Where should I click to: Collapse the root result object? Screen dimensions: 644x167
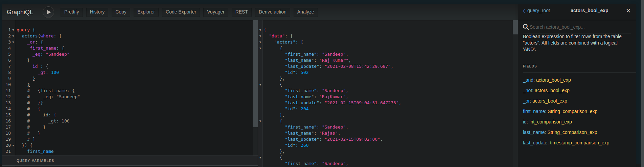click(260, 30)
